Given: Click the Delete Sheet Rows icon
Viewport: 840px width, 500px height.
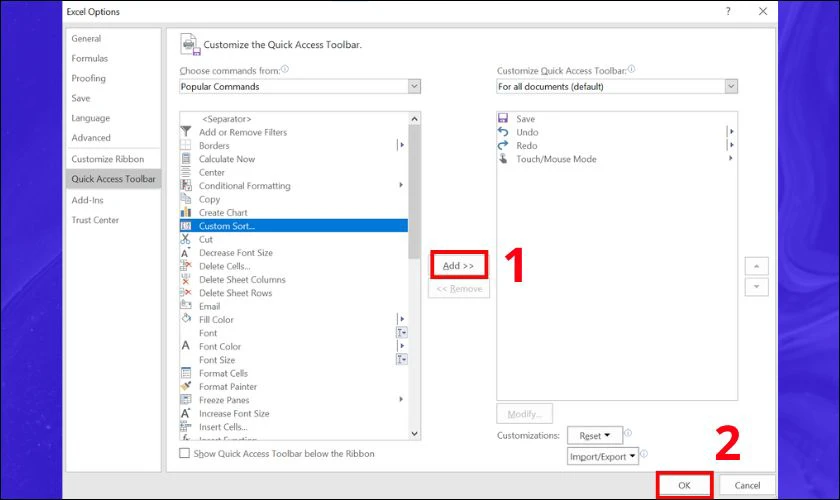Looking at the screenshot, I should pos(186,293).
